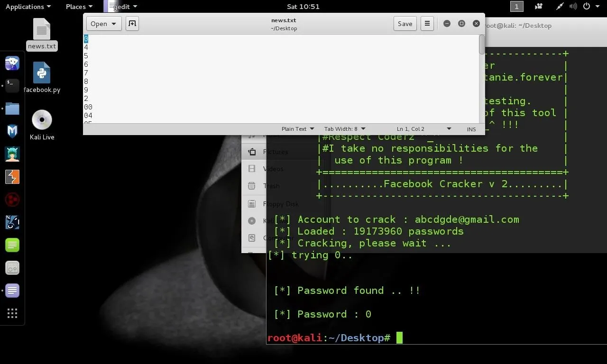The image size is (607, 364).
Task: Select Pictures in Files sidebar
Action: pyautogui.click(x=276, y=152)
